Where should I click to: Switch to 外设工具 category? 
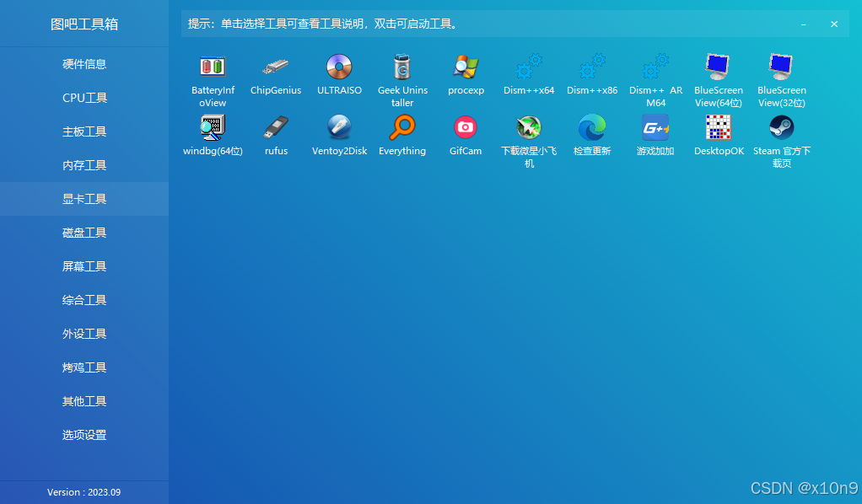pyautogui.click(x=84, y=334)
